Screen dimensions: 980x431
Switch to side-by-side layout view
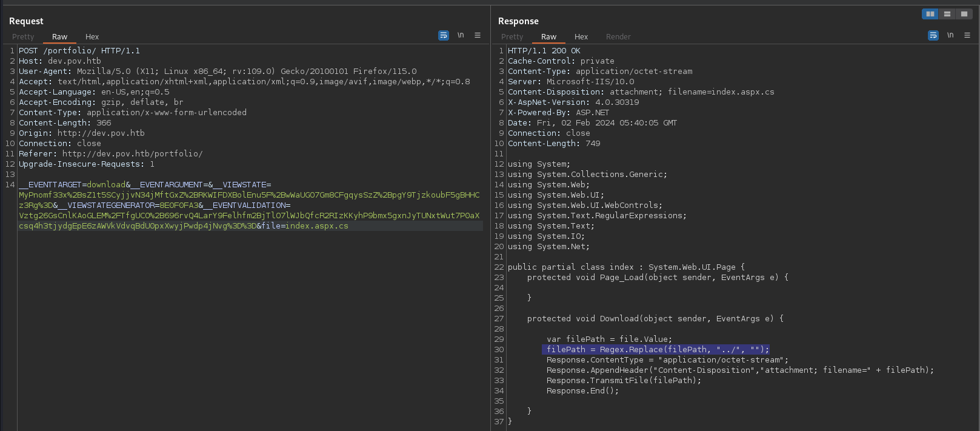930,14
